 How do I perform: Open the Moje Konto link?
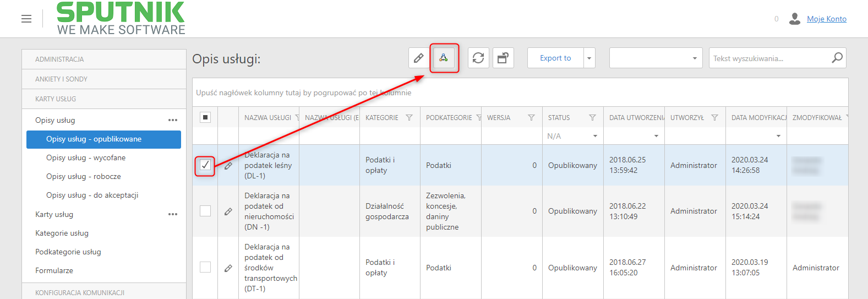tap(827, 19)
